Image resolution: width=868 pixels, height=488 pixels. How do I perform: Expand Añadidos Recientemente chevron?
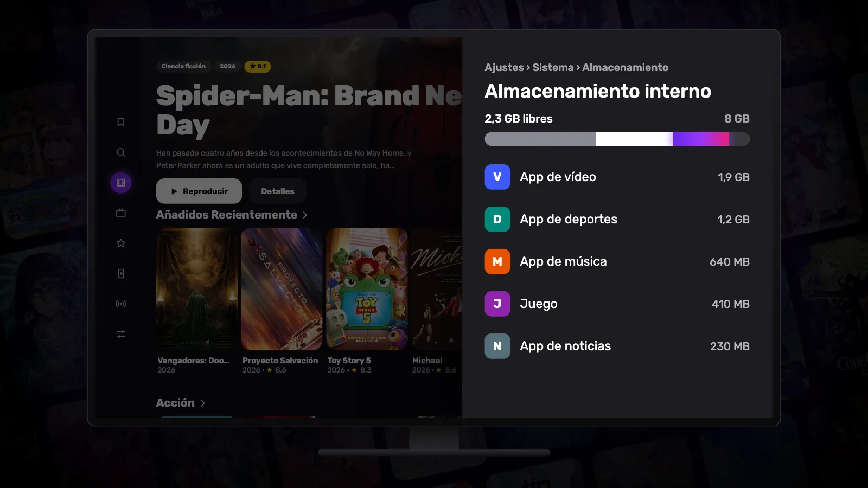(305, 215)
